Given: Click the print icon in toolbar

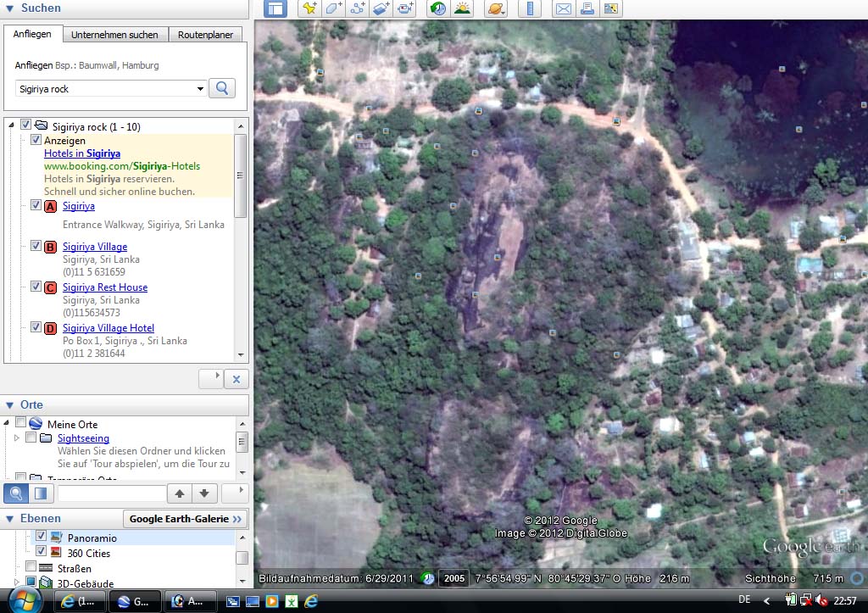Looking at the screenshot, I should [x=587, y=8].
